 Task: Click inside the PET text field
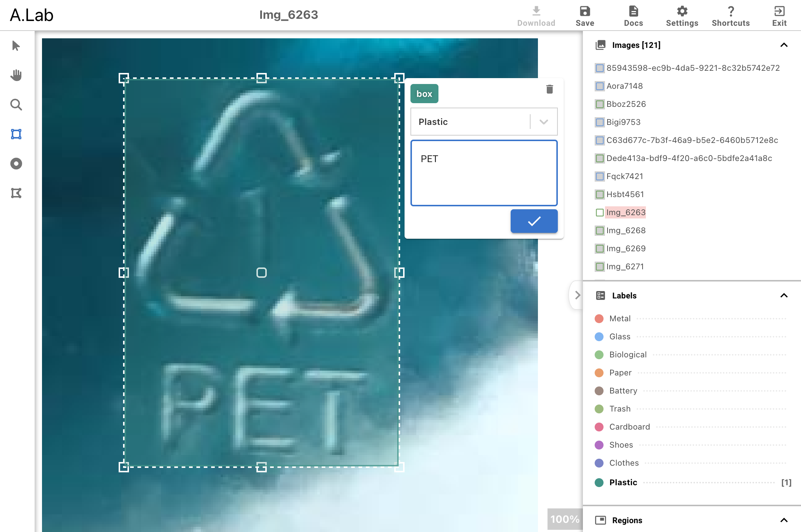pyautogui.click(x=483, y=173)
